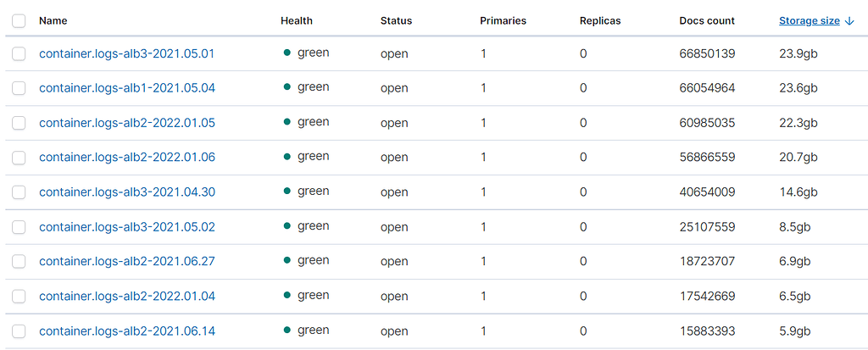Click the Storage size sort arrow icon

click(x=849, y=21)
